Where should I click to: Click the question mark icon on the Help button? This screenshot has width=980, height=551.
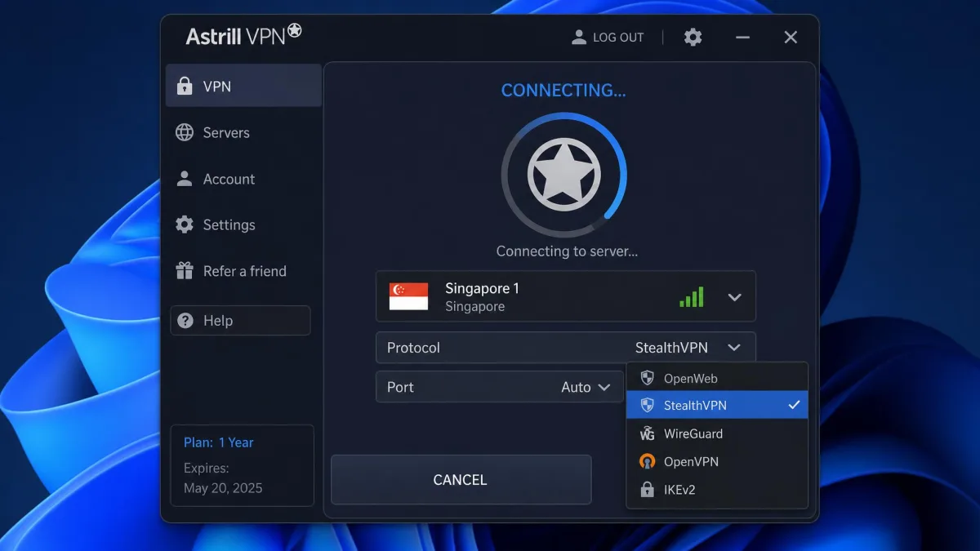[x=185, y=320]
